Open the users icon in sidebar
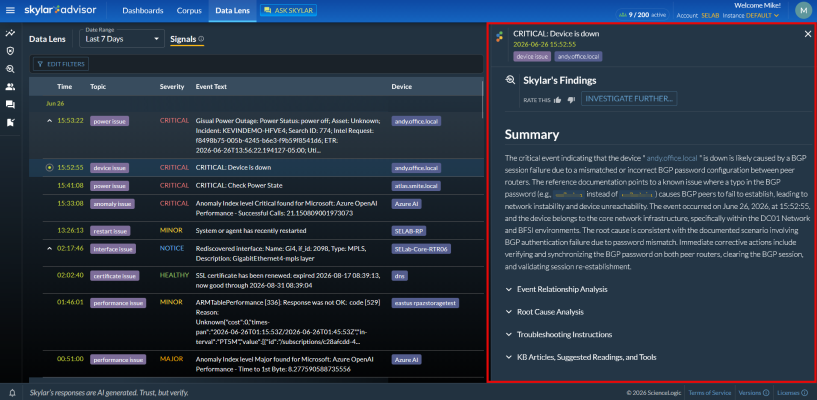Image resolution: width=817 pixels, height=400 pixels. [x=10, y=87]
